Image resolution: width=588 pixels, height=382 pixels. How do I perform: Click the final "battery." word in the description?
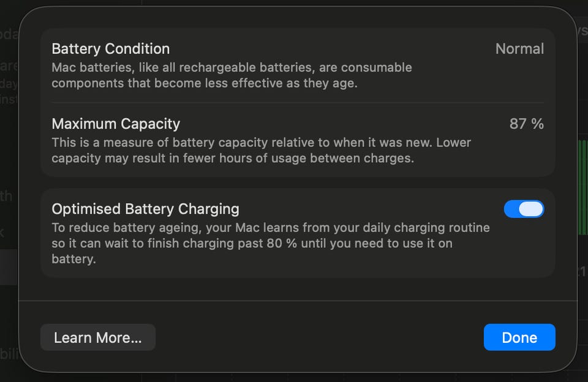pyautogui.click(x=74, y=259)
